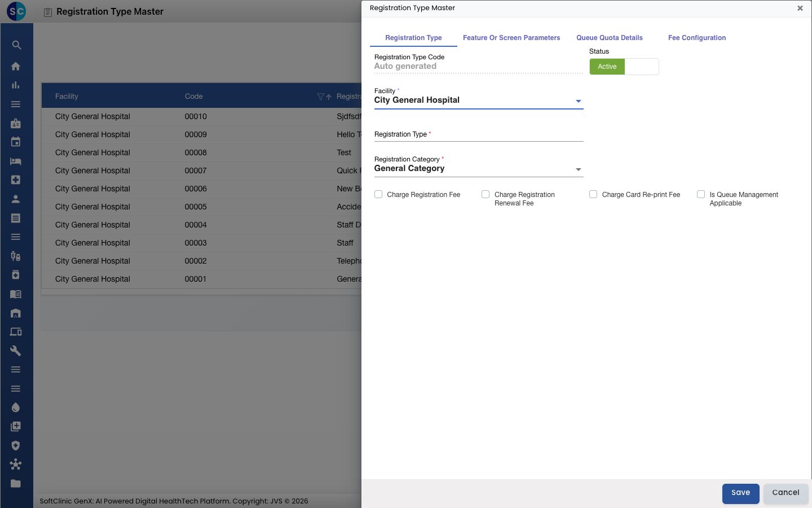Close the Registration Type Master dialog
Image resolution: width=812 pixels, height=508 pixels.
pyautogui.click(x=800, y=8)
